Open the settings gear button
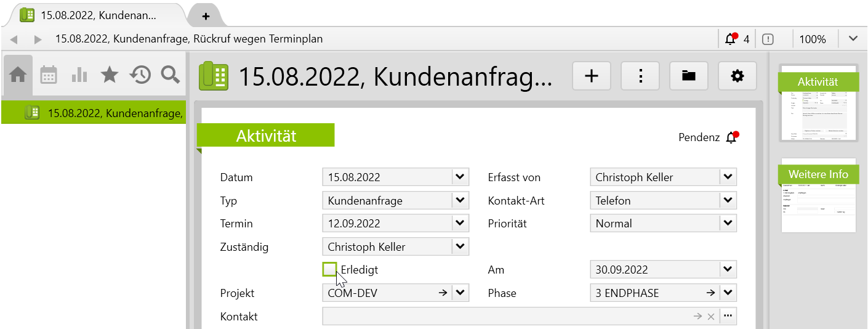This screenshot has width=868, height=329. pyautogui.click(x=737, y=76)
